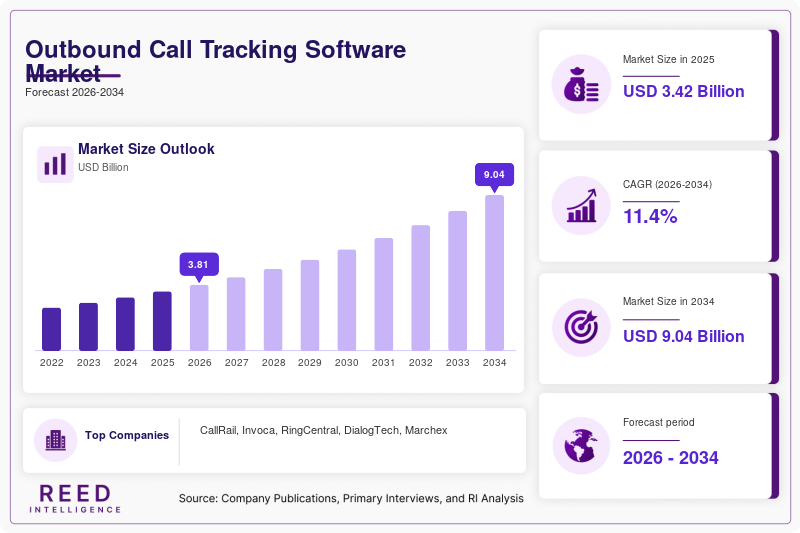Click the Forecast period label

[x=659, y=422]
